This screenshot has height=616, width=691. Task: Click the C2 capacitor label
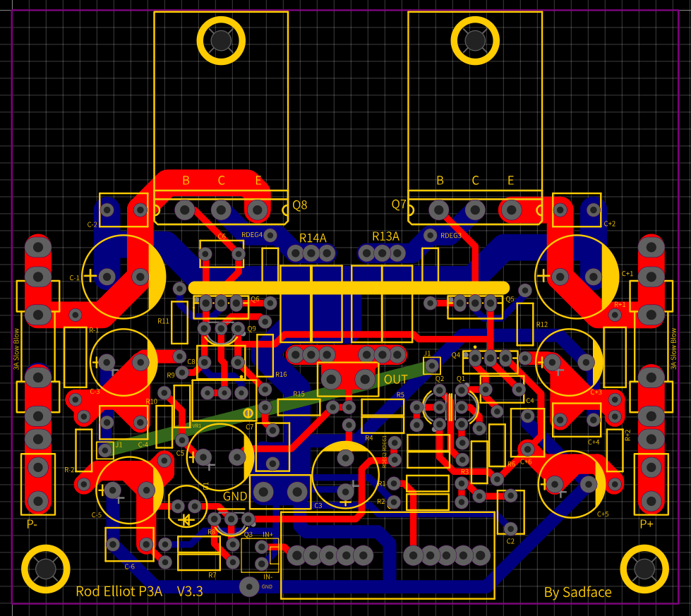(510, 541)
